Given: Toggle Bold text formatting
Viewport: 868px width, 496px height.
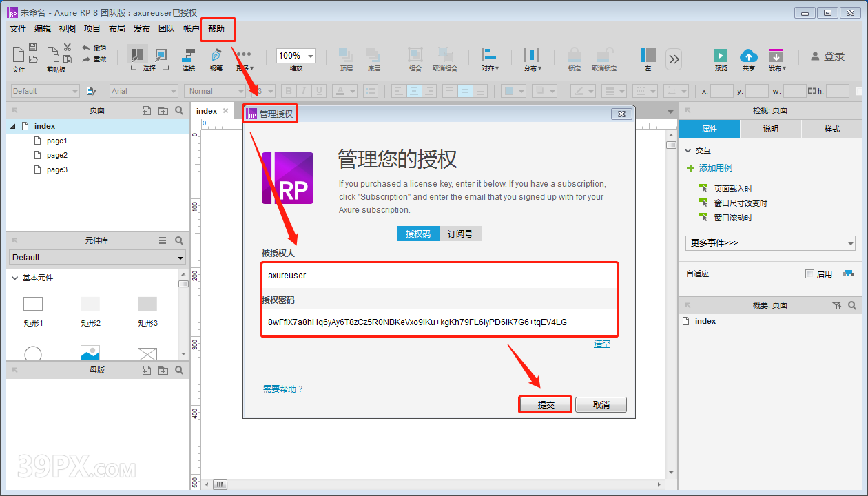Looking at the screenshot, I should 288,91.
